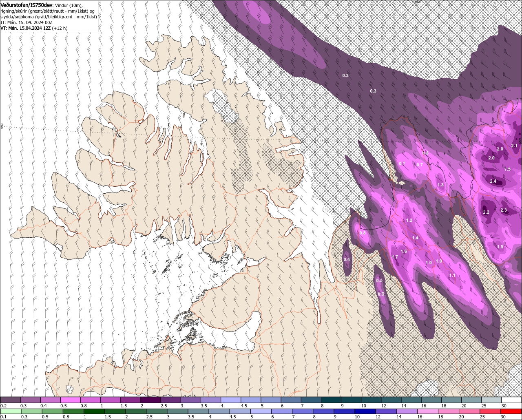Pick snow legend swatch between 25 and 30
This screenshot has width=522, height=420.
491,400
